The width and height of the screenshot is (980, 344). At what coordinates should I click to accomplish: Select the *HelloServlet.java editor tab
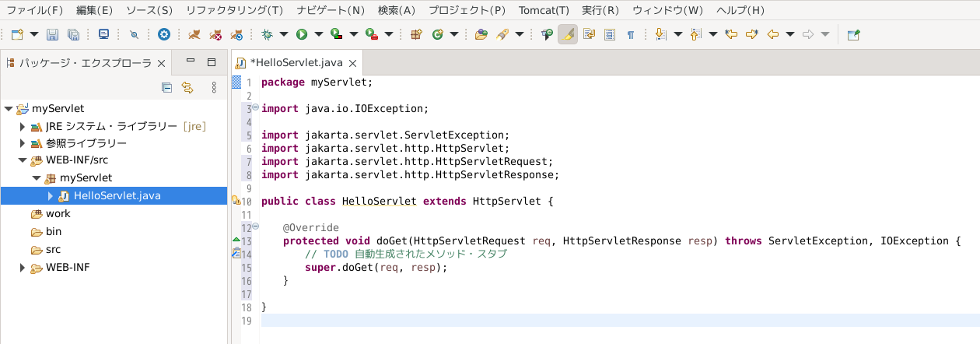296,62
